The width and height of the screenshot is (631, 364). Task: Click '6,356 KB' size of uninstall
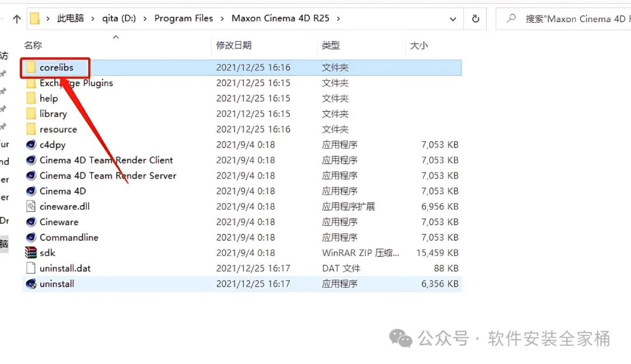click(439, 283)
